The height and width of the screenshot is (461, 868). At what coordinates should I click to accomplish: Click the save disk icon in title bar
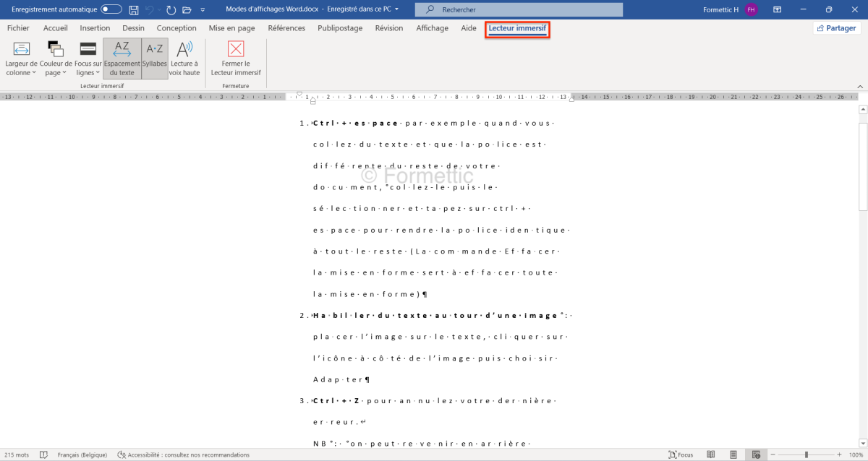coord(134,10)
